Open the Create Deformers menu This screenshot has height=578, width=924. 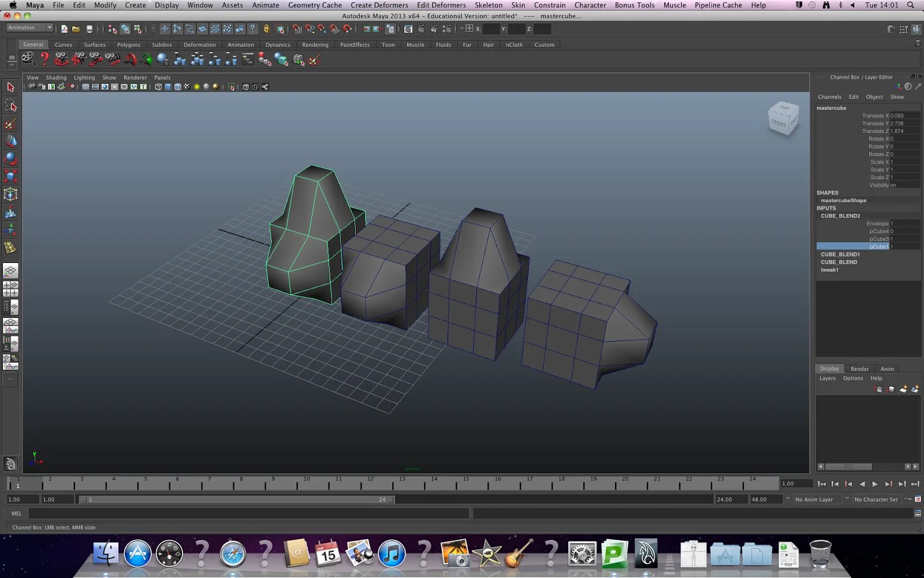[379, 5]
